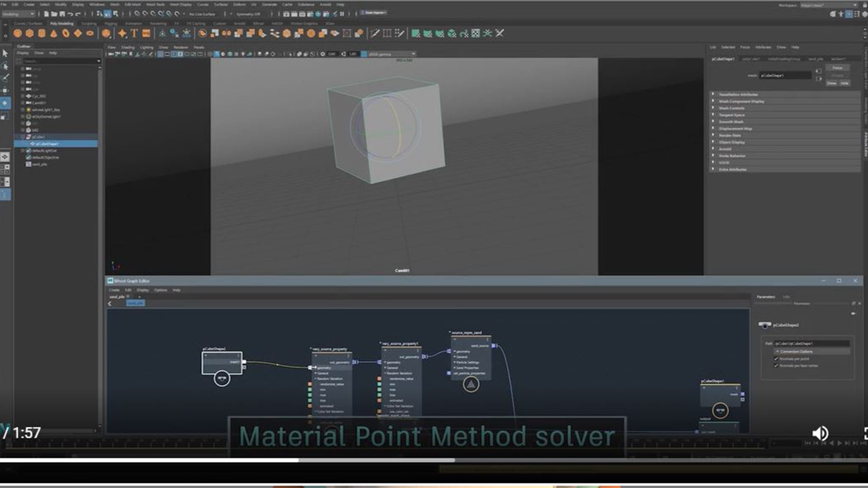868x488 pixels.
Task: Toggle select by object type mode
Action: (x=108, y=14)
